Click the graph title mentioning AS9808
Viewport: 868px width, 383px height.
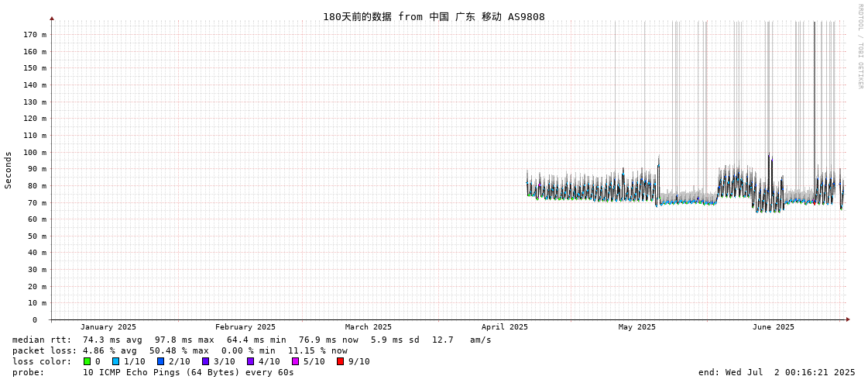tap(434, 16)
